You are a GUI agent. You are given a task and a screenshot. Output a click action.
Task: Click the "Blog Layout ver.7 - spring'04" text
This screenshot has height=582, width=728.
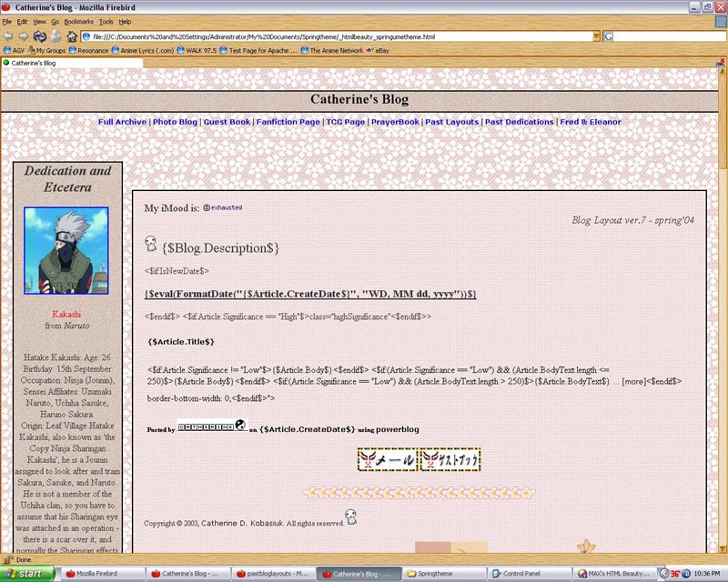tap(632, 220)
